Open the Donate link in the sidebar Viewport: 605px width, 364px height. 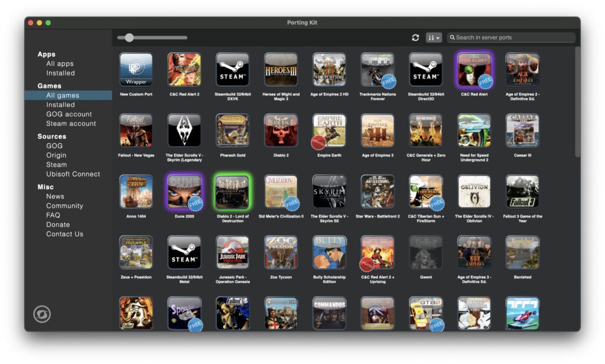click(58, 225)
